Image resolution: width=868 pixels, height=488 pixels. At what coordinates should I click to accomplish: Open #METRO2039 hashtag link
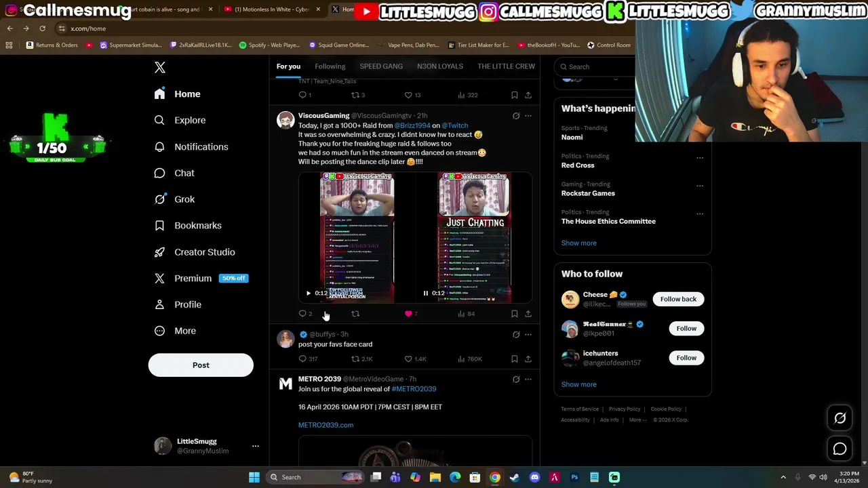coord(414,389)
